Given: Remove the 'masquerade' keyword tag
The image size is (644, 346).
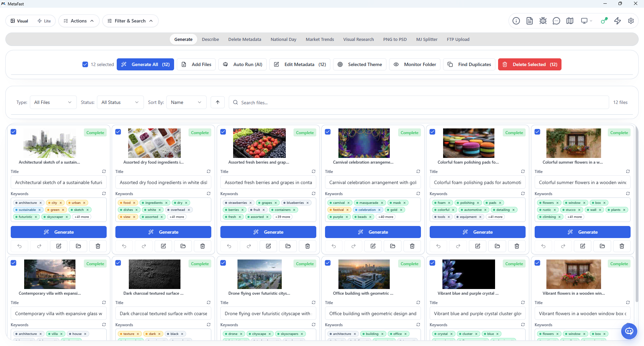Looking at the screenshot, I should [x=382, y=203].
